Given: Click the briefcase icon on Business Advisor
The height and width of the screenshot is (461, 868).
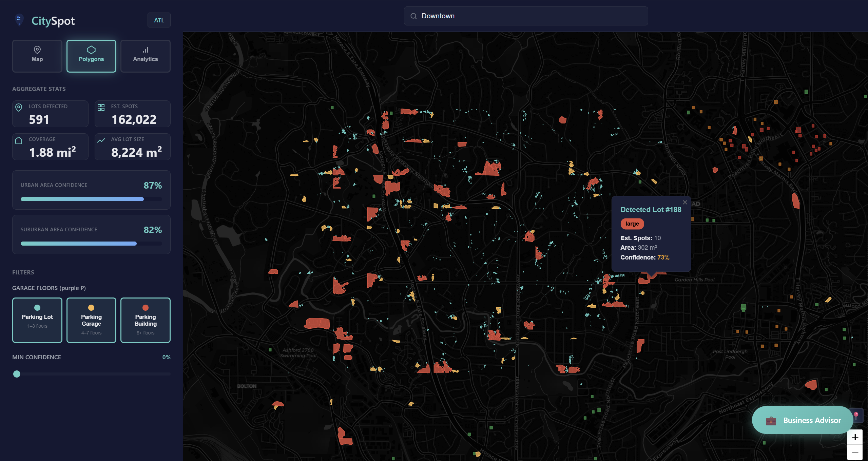Looking at the screenshot, I should (771, 421).
